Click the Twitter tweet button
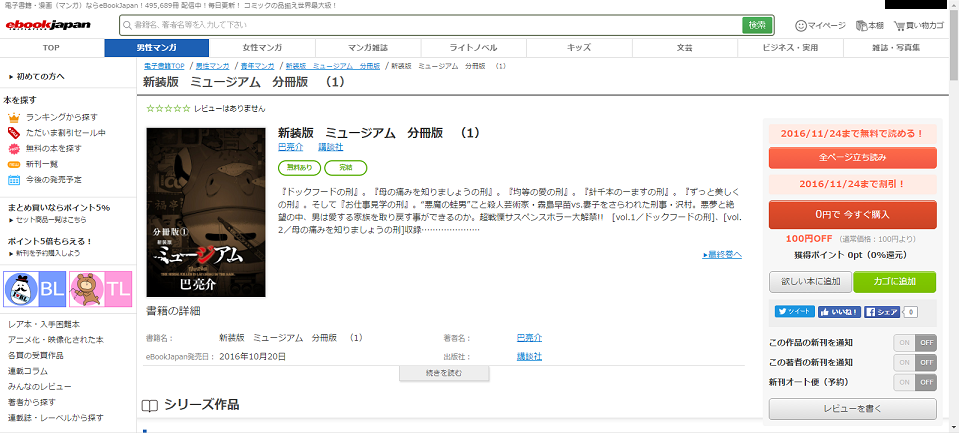 coord(794,311)
